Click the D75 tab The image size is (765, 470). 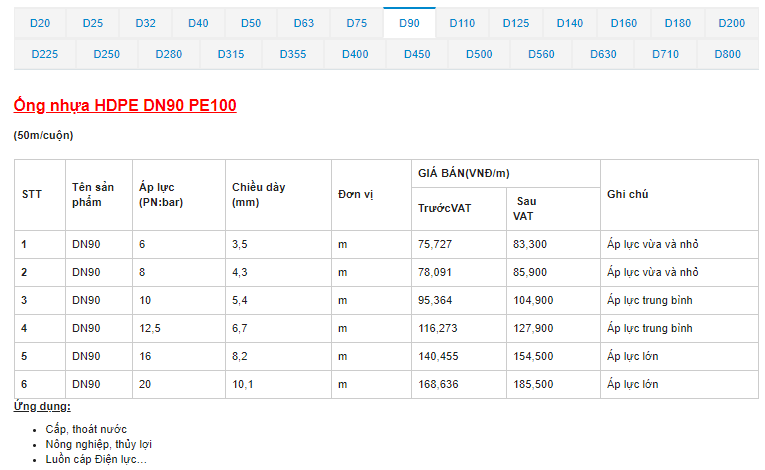(x=357, y=23)
